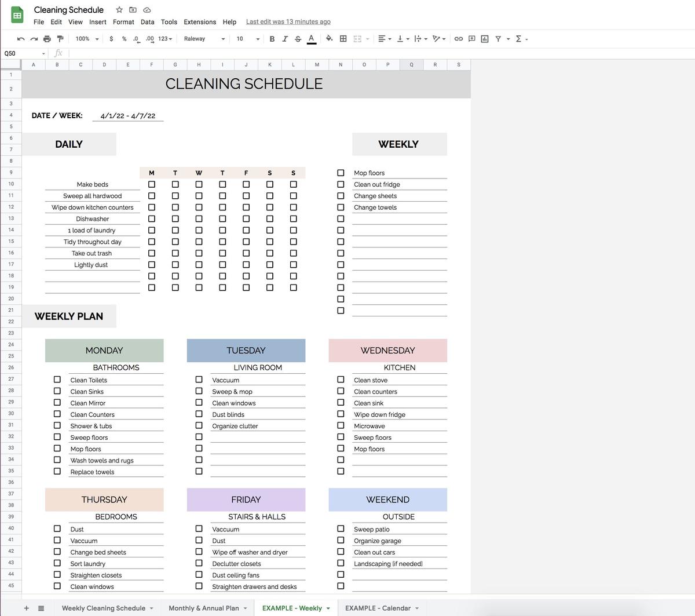Open the zoom level 100% dropdown

click(x=87, y=39)
